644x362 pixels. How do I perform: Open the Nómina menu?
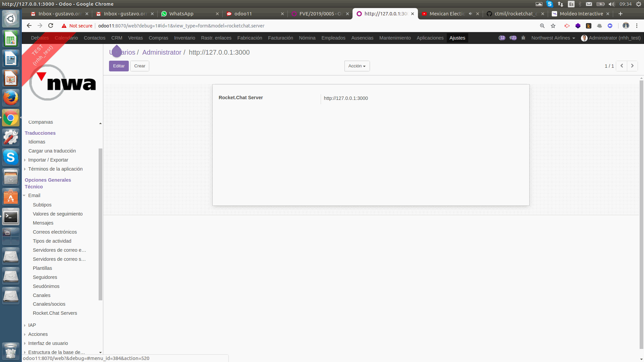[307, 38]
